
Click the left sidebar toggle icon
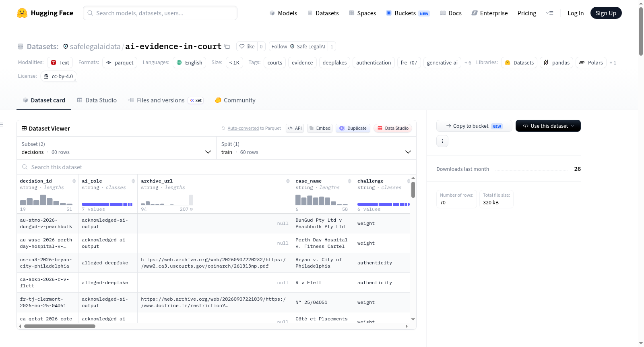[2, 125]
